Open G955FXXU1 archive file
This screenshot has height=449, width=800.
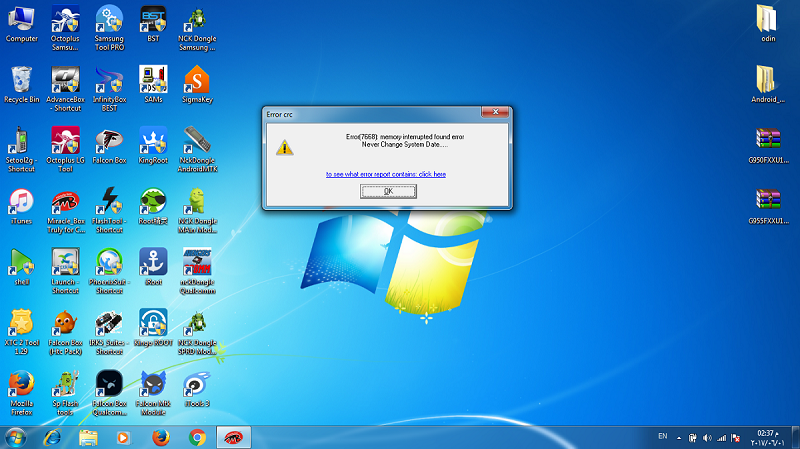tap(768, 206)
